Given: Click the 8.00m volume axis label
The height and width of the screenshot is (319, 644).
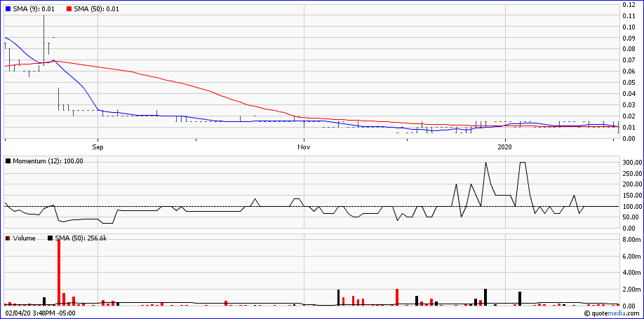Looking at the screenshot, I should 631,240.
